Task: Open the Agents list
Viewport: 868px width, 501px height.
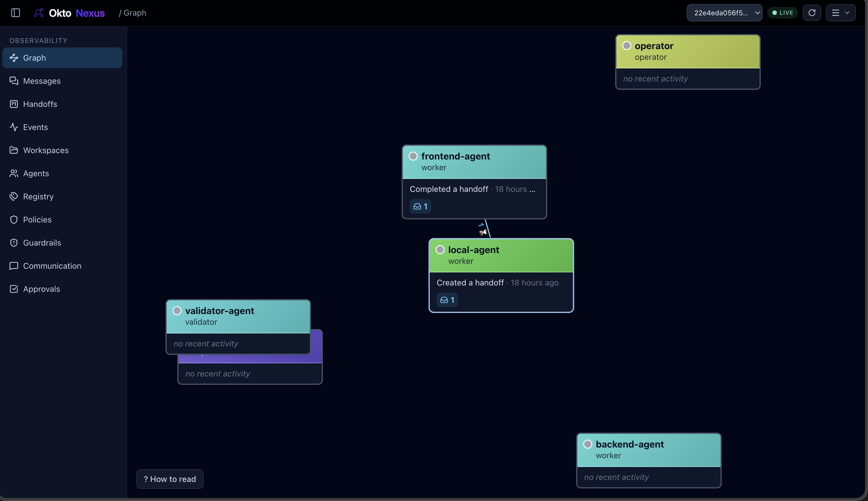Action: [62, 173]
